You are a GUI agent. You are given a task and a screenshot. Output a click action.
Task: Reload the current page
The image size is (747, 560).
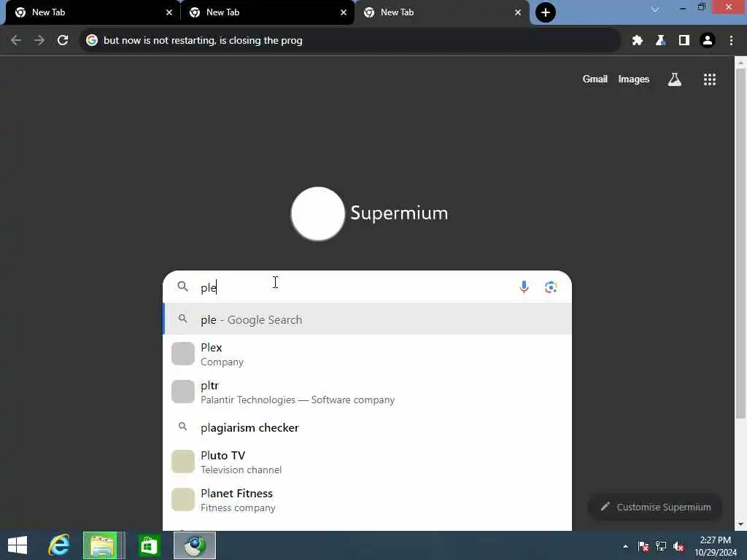pos(63,41)
